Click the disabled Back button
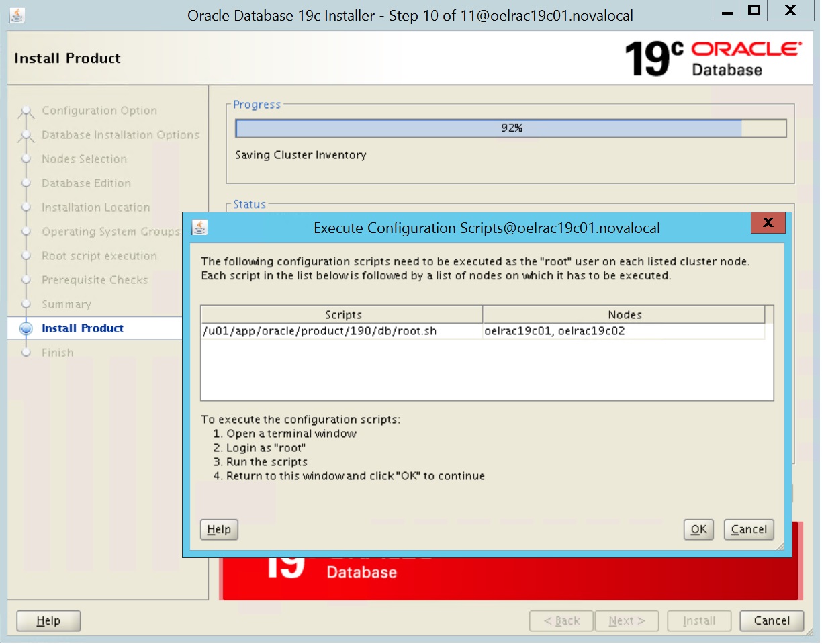Viewport: 822px width, 644px height. click(561, 620)
